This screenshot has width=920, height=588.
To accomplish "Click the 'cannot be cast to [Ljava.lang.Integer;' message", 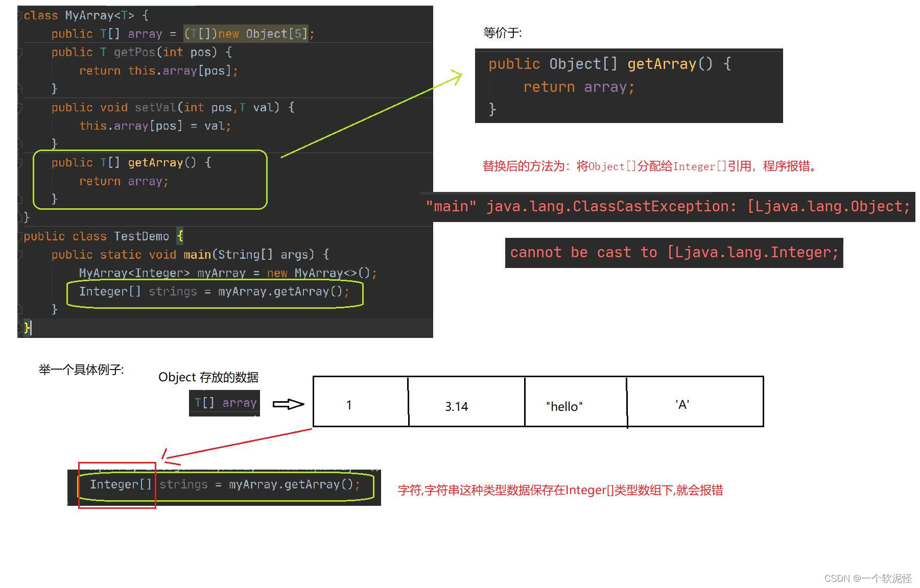I will (x=674, y=252).
